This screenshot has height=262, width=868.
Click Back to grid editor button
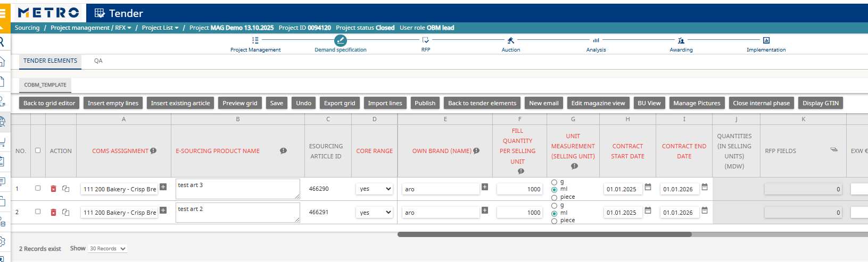coord(49,103)
